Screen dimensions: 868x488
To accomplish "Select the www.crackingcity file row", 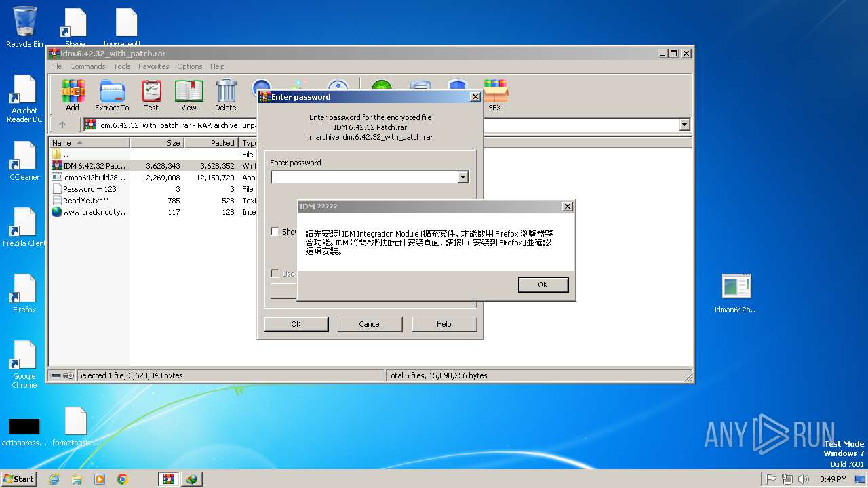I will (x=153, y=212).
